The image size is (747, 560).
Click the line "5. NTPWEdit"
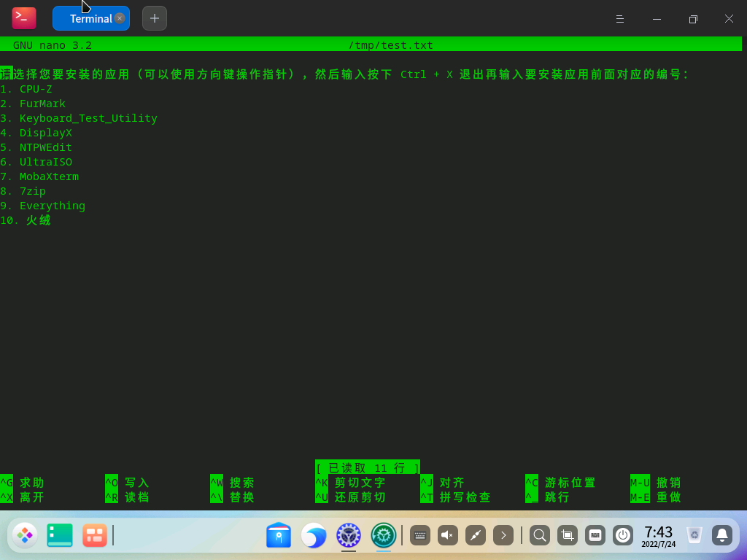36,147
